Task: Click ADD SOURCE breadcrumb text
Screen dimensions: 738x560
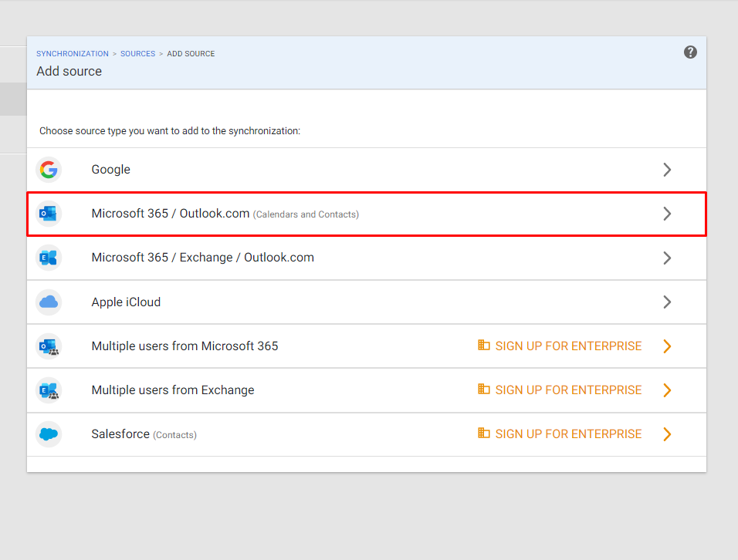Action: click(x=191, y=53)
